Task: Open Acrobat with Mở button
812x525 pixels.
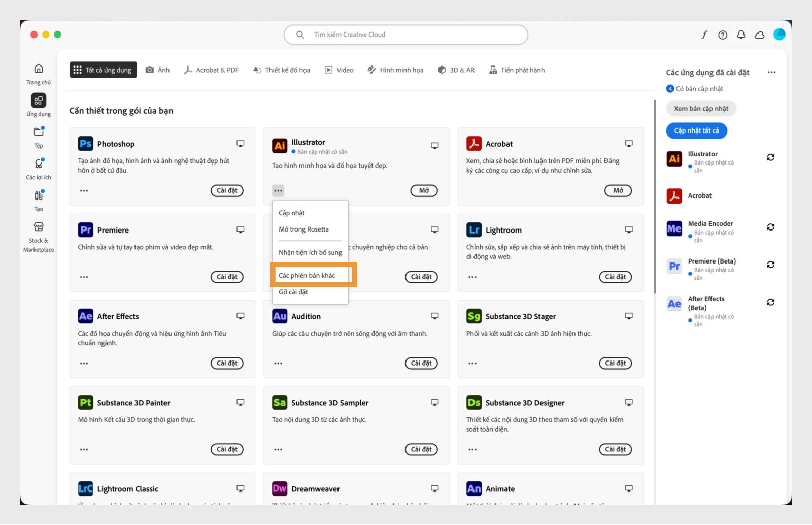Action: pos(618,191)
